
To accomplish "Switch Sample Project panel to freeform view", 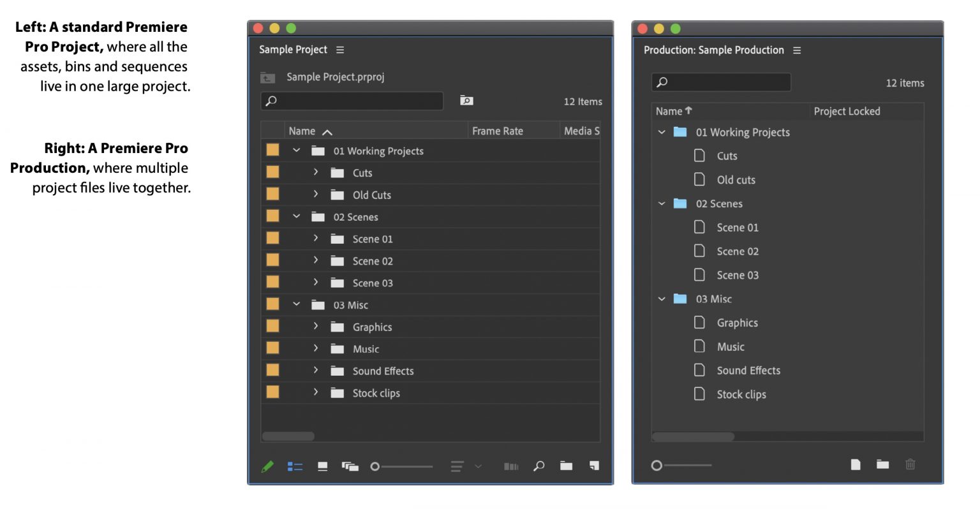I will pyautogui.click(x=350, y=466).
